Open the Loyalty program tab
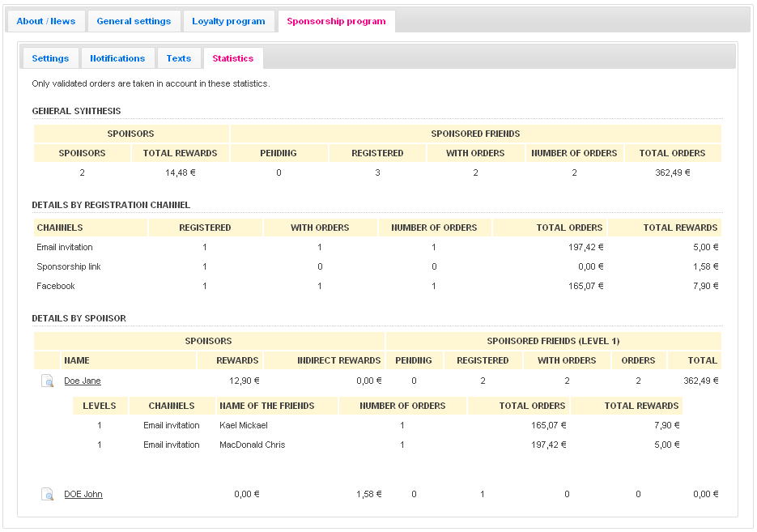 (x=228, y=21)
